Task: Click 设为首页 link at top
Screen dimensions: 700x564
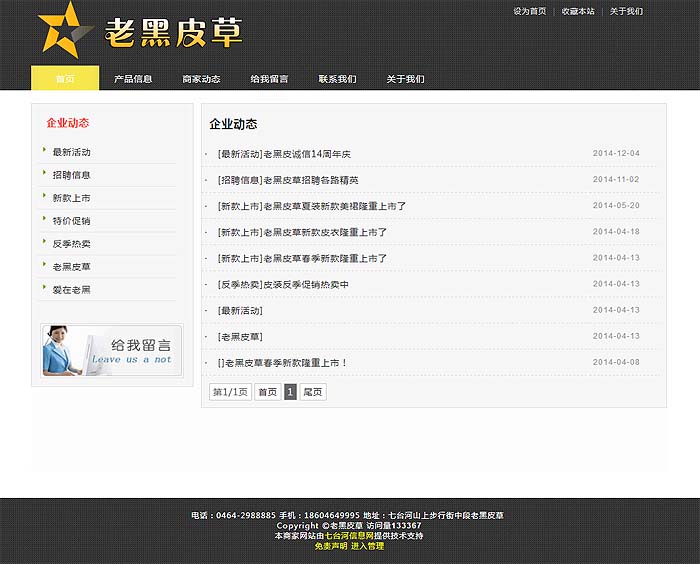Action: point(529,12)
